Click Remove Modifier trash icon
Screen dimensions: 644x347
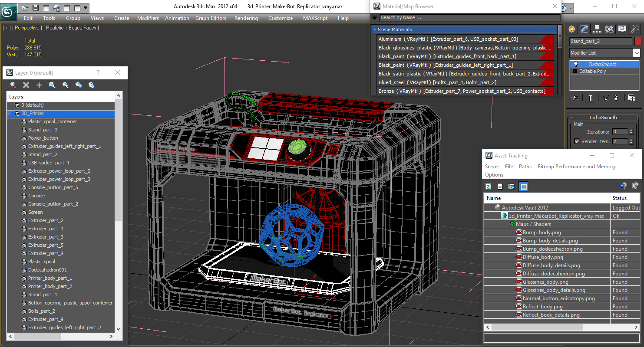tap(616, 98)
